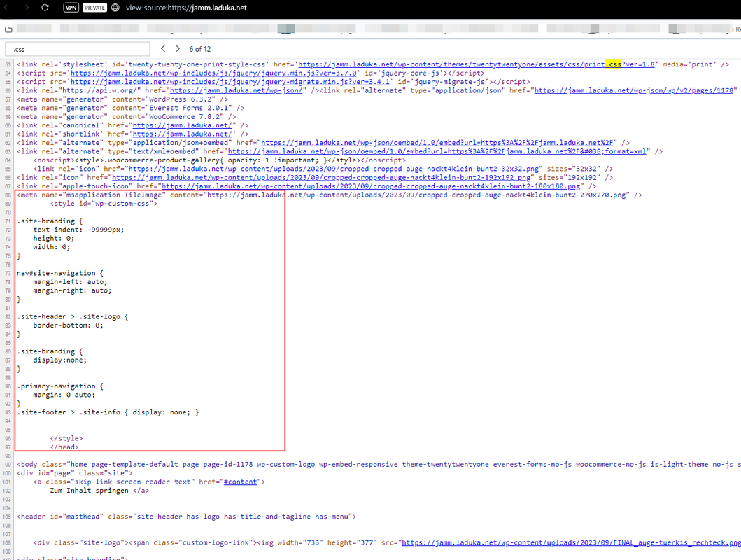Click the closing </style> tag
Screen dimensions: 741x560
click(x=66, y=438)
